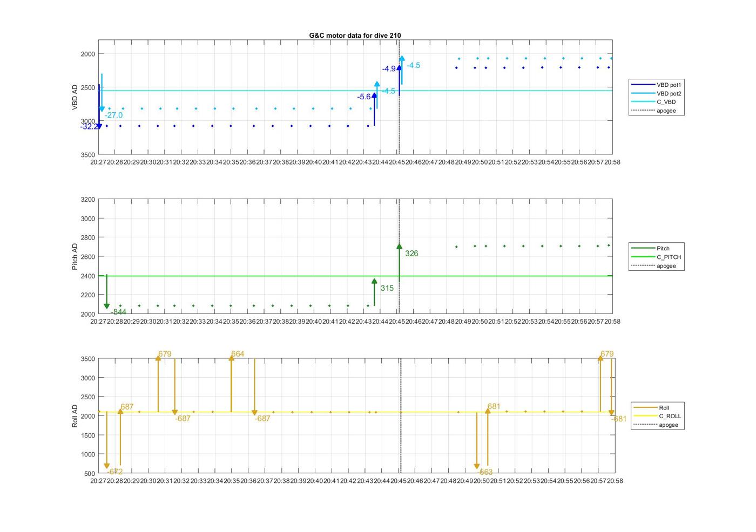Screen dimensions: 756x532
Task: Click the 'Roll AD' axis label
Action: (x=75, y=416)
